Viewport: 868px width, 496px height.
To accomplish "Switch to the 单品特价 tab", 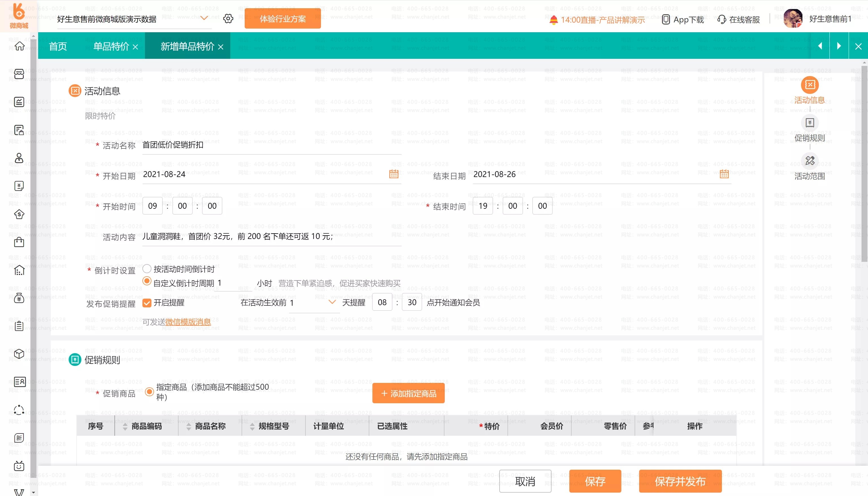I will click(x=111, y=46).
